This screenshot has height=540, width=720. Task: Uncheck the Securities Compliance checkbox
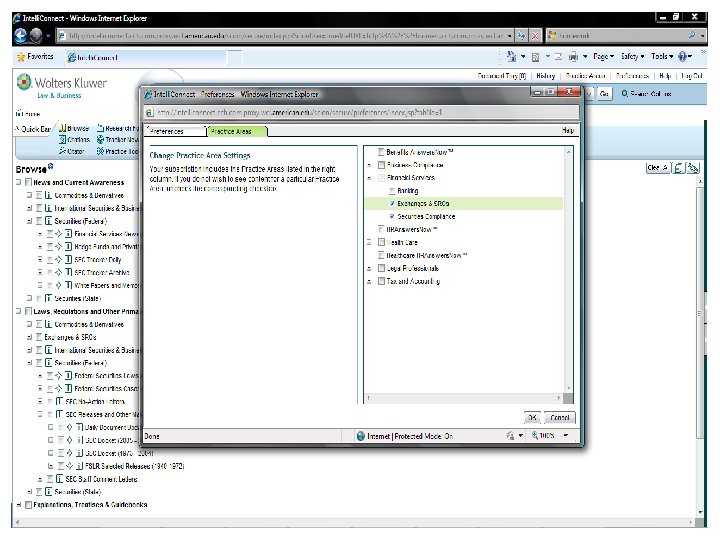(392, 216)
